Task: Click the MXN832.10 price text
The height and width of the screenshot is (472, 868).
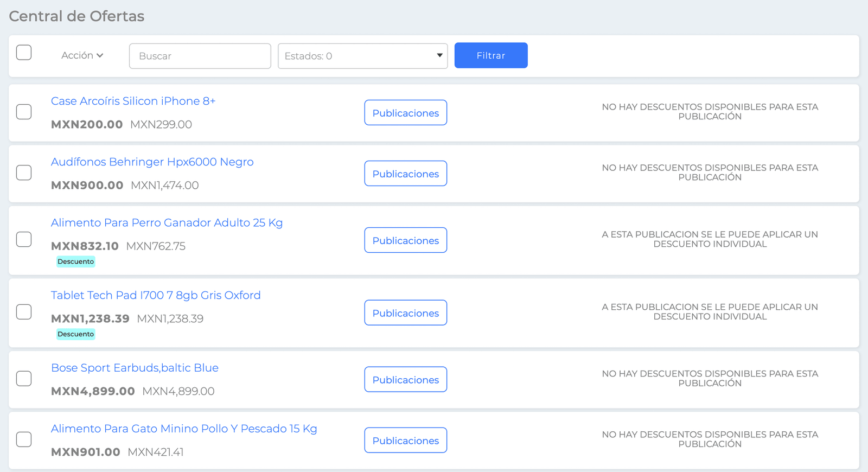Action: coord(85,246)
